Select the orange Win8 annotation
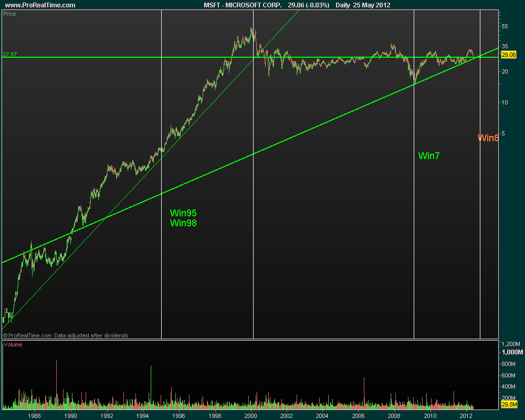The height and width of the screenshot is (420, 525). tap(488, 138)
